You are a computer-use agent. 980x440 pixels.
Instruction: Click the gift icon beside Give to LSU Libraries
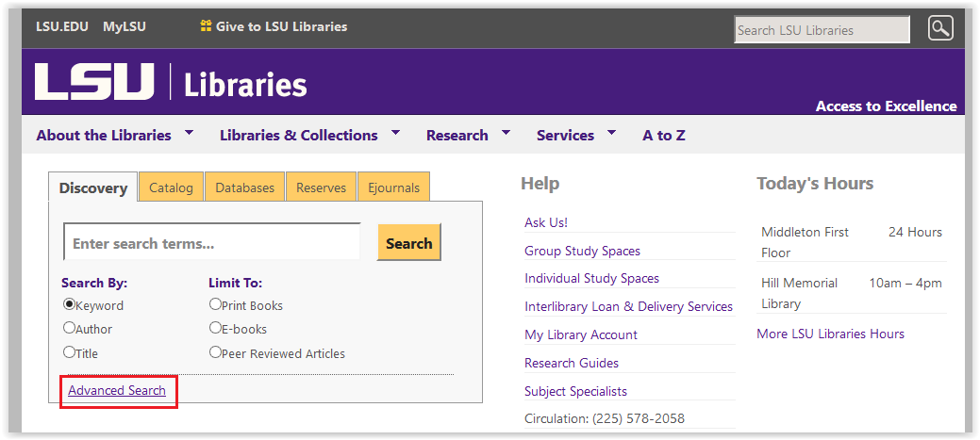pos(206,26)
